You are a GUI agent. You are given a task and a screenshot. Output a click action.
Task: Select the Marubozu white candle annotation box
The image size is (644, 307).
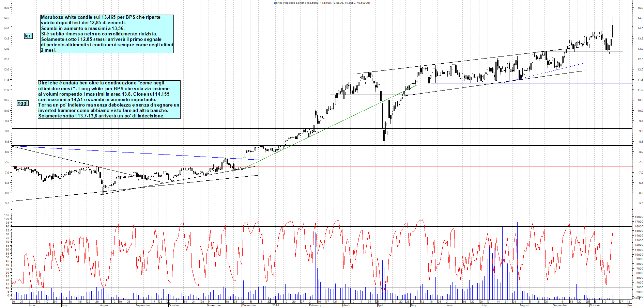pos(107,34)
